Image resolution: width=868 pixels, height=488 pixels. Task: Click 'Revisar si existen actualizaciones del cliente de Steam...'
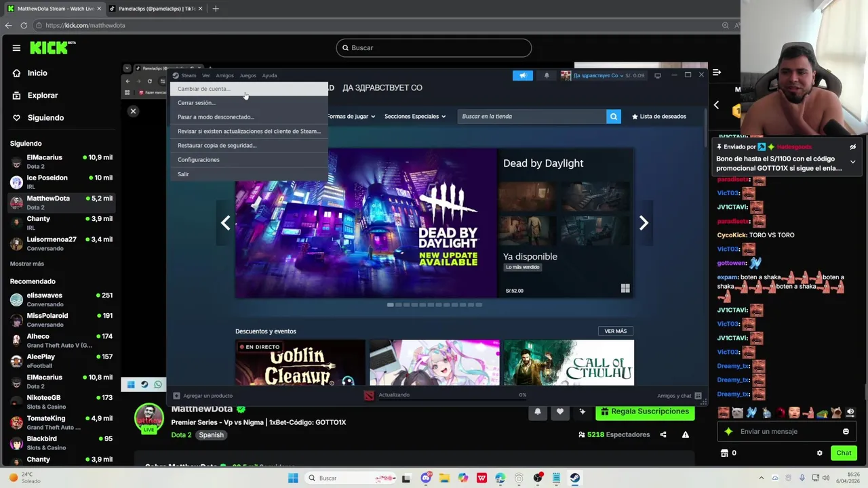tap(248, 131)
